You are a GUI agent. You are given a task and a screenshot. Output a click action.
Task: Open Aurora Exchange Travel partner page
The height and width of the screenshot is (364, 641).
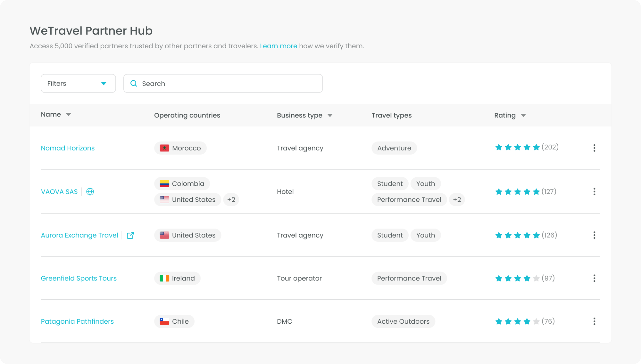tap(79, 235)
